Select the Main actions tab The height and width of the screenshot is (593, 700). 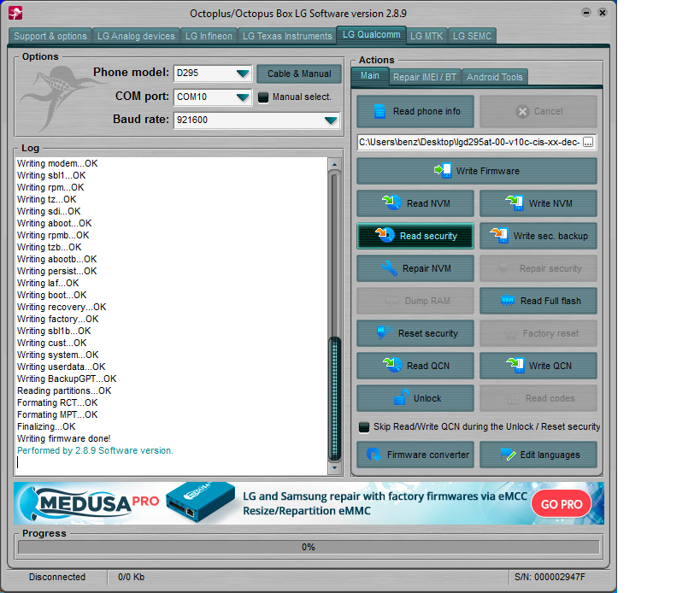(x=369, y=76)
